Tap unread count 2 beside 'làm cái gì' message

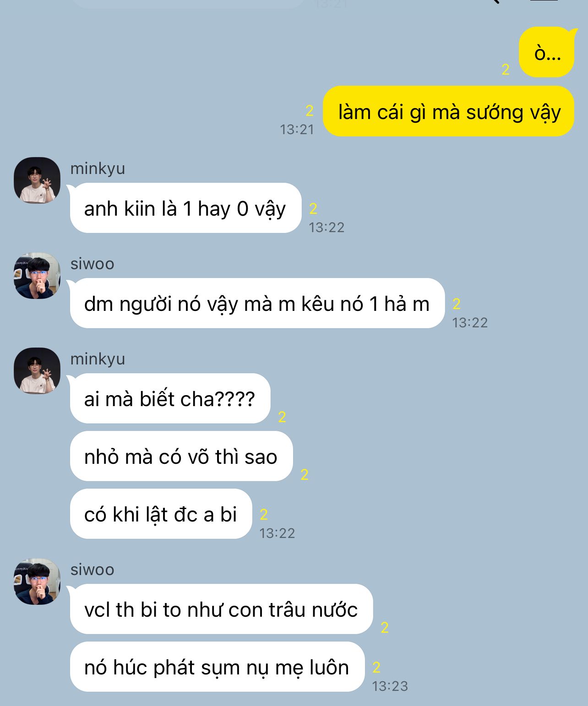click(x=310, y=111)
